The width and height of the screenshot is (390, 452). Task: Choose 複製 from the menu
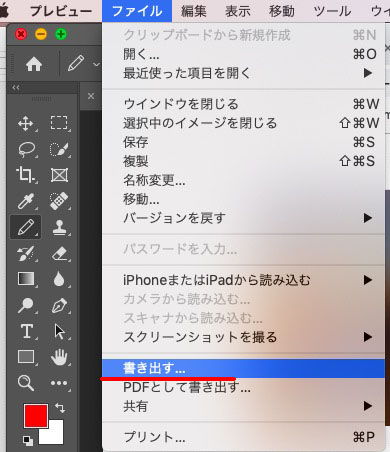(x=243, y=161)
